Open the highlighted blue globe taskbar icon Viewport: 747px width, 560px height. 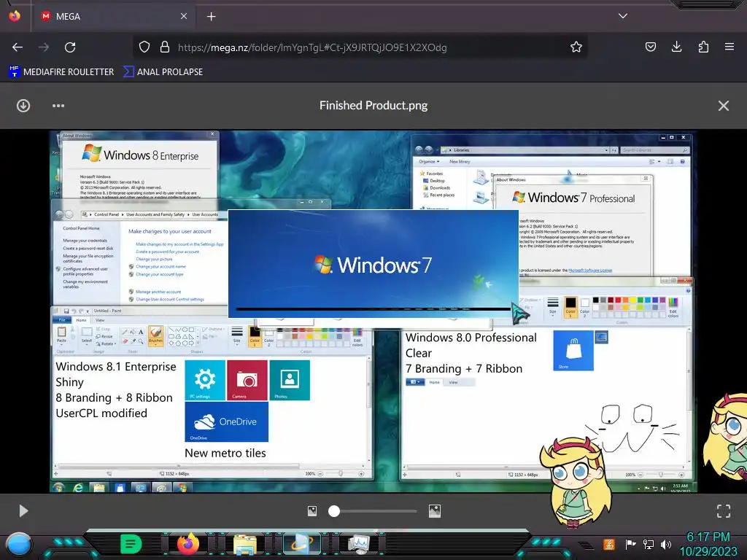click(x=302, y=544)
